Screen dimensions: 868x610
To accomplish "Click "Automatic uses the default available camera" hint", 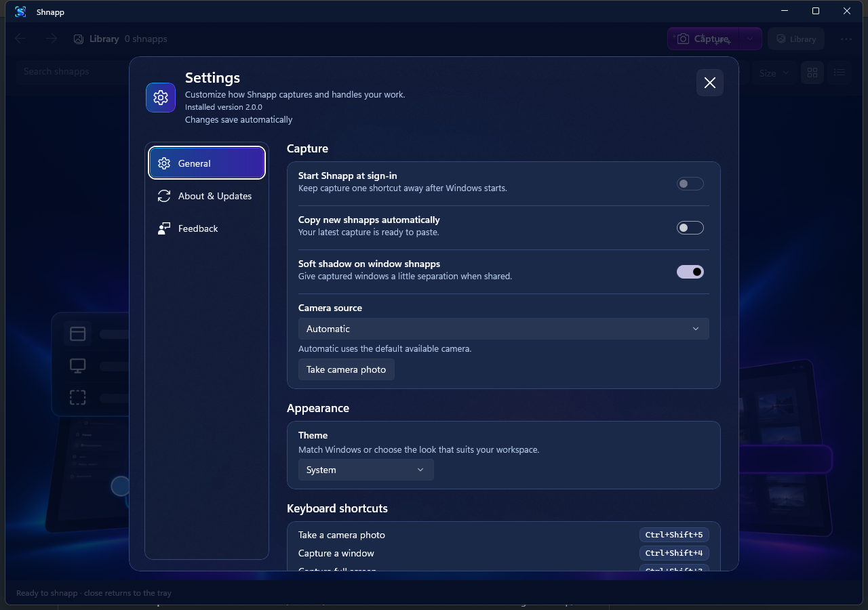I will coord(385,349).
